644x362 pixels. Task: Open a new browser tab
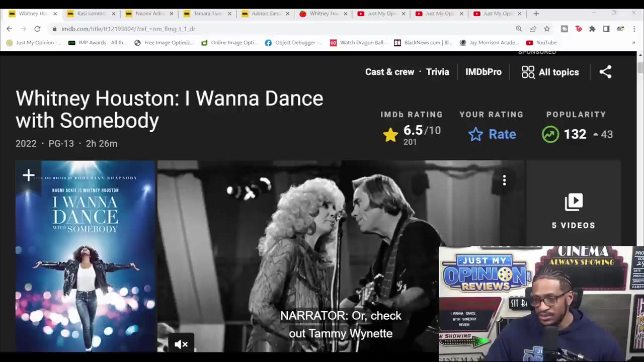[x=536, y=14]
